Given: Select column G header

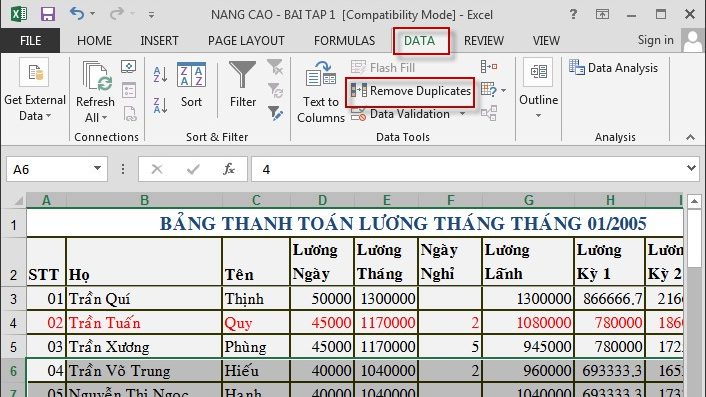Looking at the screenshot, I should click(x=529, y=200).
